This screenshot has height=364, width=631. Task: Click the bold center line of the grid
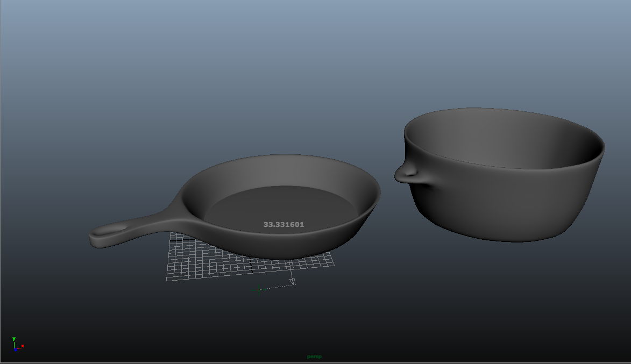coord(252,265)
